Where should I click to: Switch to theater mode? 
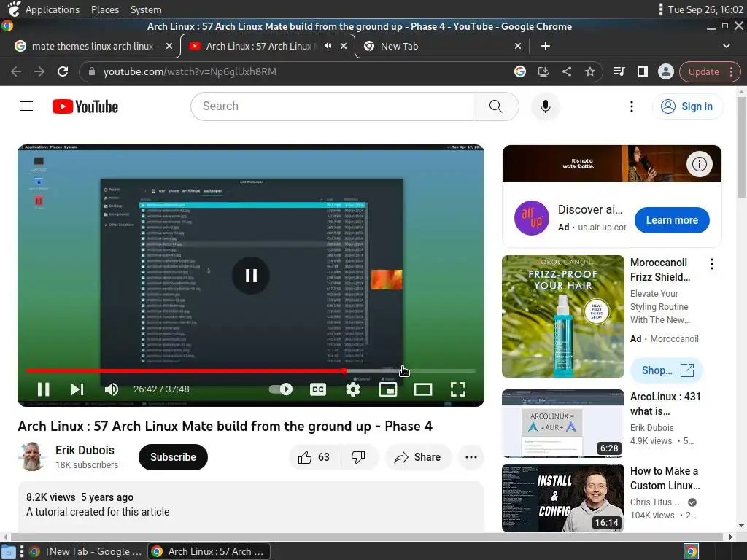tap(423, 389)
